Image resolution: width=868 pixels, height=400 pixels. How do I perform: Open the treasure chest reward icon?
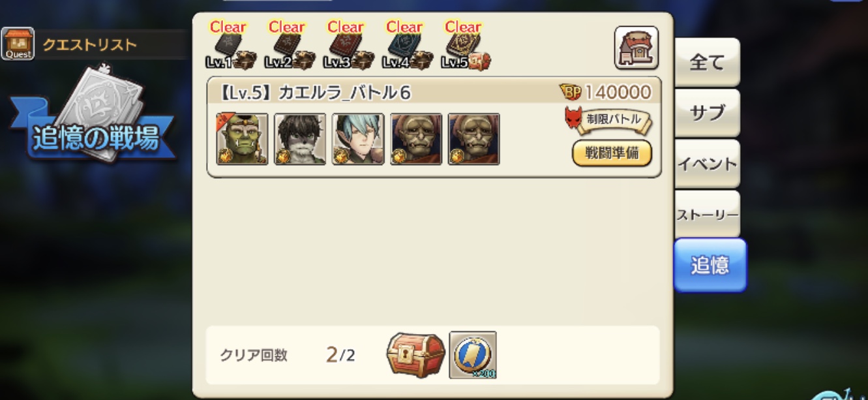[x=416, y=355]
